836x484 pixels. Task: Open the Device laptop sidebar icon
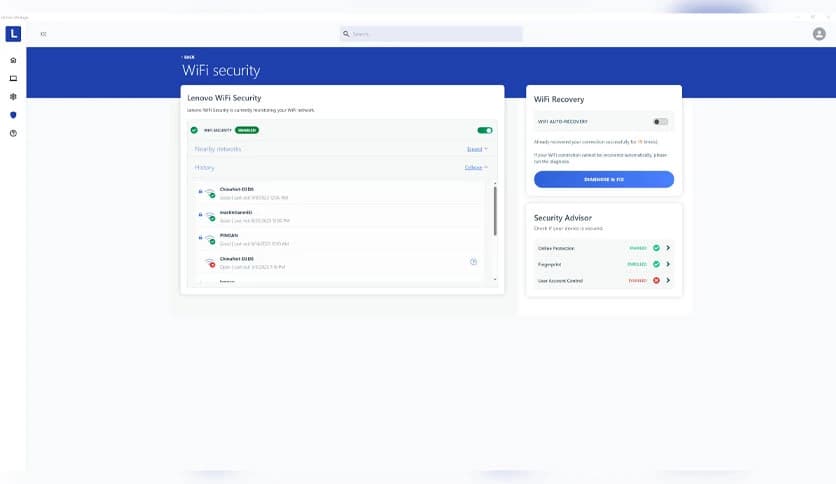click(13, 78)
